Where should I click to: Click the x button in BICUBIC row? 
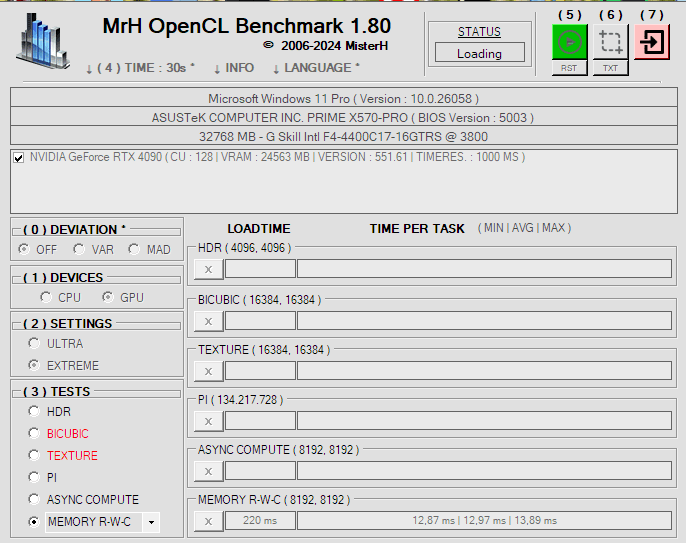(x=209, y=321)
